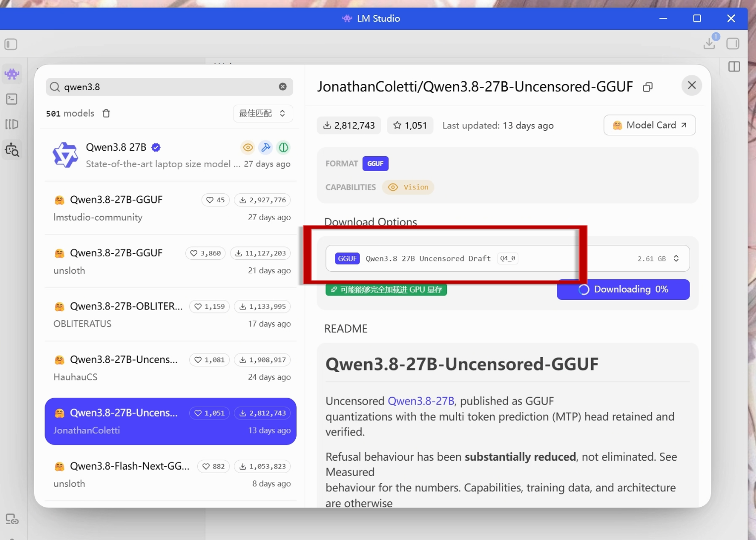
Task: Click the 1,051 star count in details header
Action: (410, 125)
